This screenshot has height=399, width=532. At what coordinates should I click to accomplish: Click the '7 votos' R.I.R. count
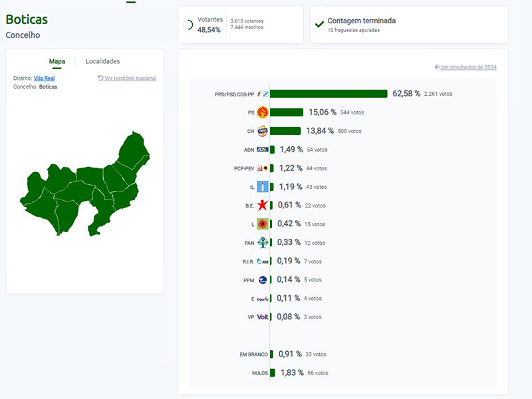[x=313, y=261]
